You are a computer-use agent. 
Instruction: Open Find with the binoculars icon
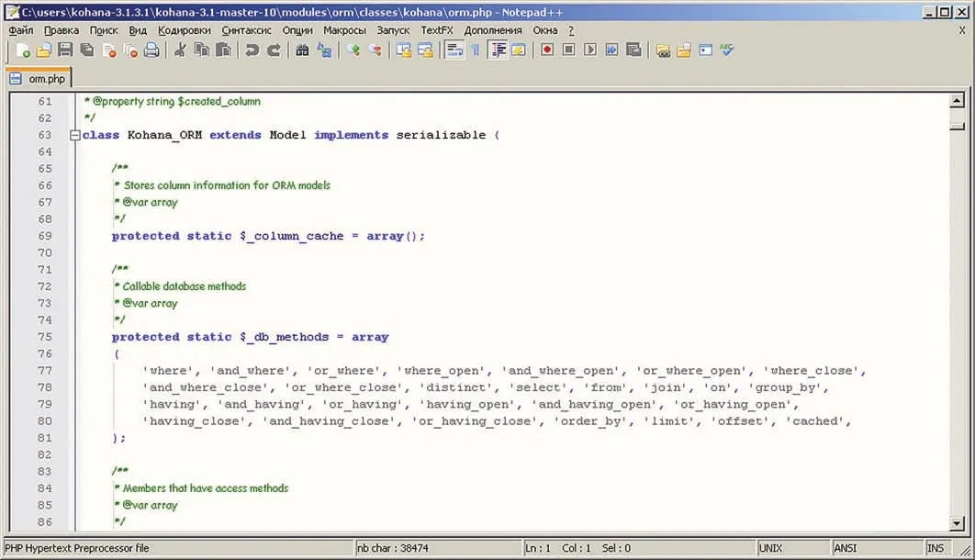pos(302,50)
